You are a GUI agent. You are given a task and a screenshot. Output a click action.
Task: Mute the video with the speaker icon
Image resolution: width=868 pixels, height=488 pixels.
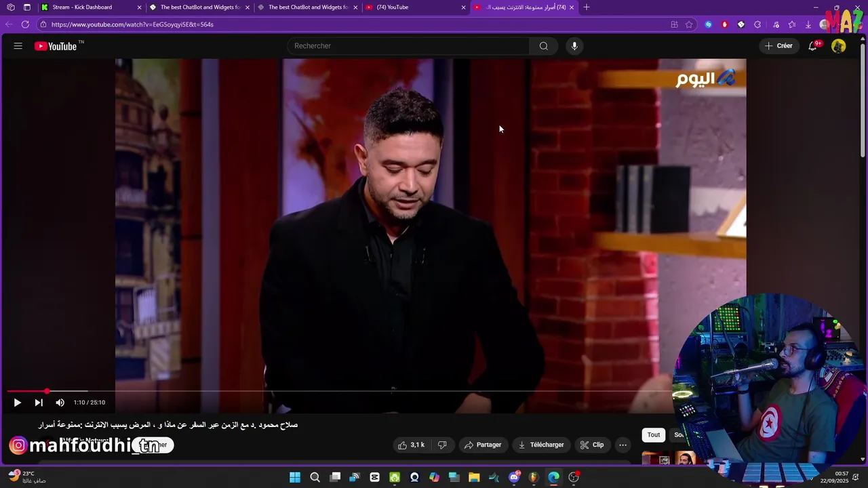(60, 403)
